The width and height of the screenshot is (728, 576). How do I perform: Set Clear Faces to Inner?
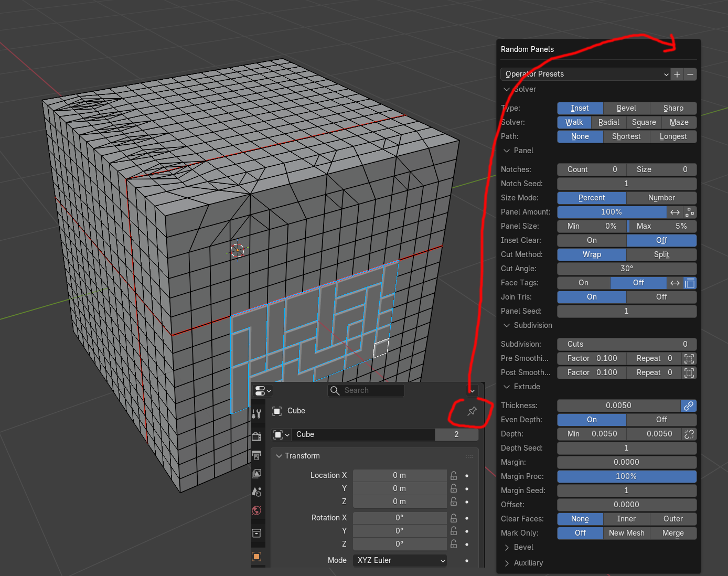(626, 519)
